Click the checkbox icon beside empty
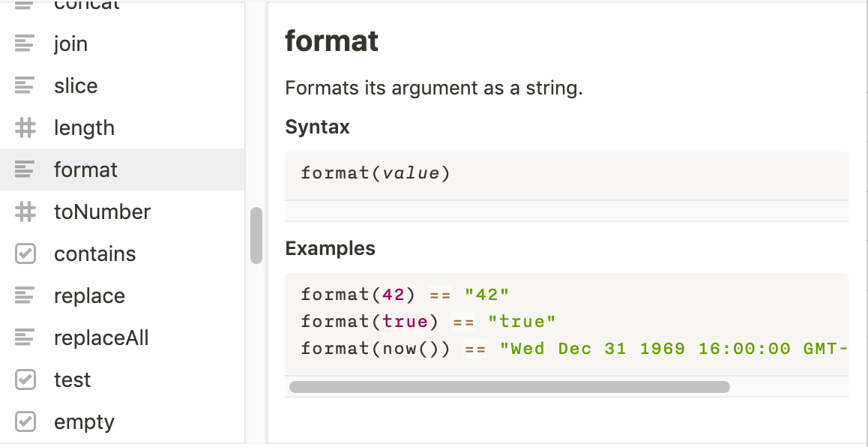868x447 pixels. [x=25, y=421]
